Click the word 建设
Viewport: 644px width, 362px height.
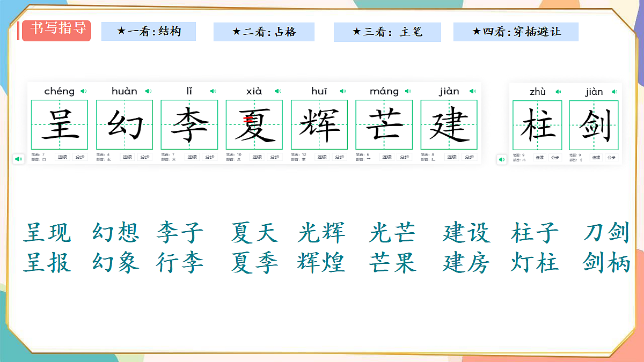click(x=466, y=233)
